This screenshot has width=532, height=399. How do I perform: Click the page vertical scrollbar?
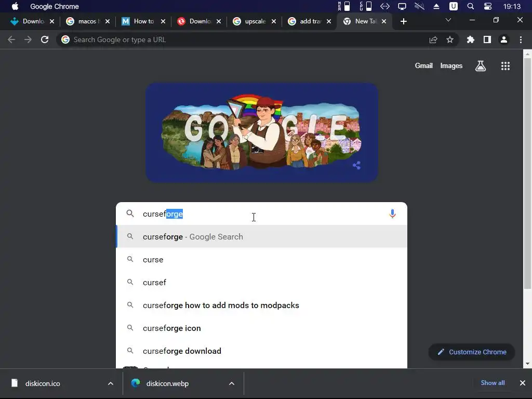[527, 173]
